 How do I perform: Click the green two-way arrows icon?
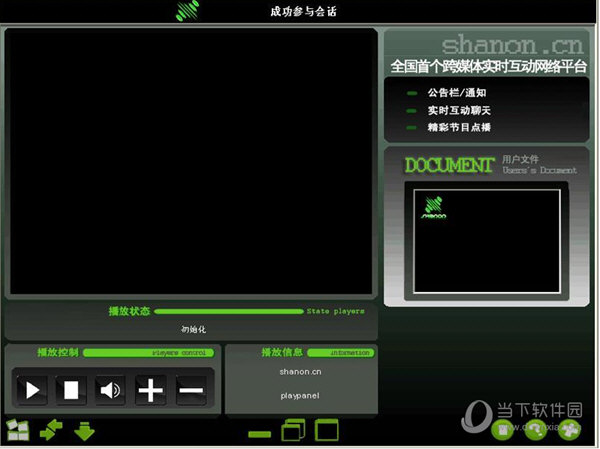point(51,429)
